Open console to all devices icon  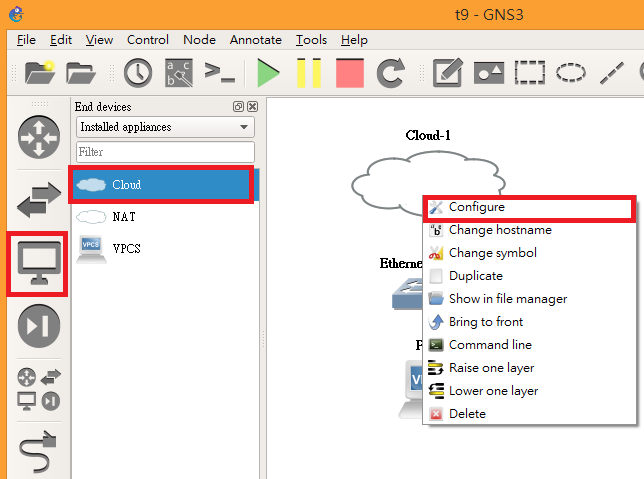click(x=220, y=72)
